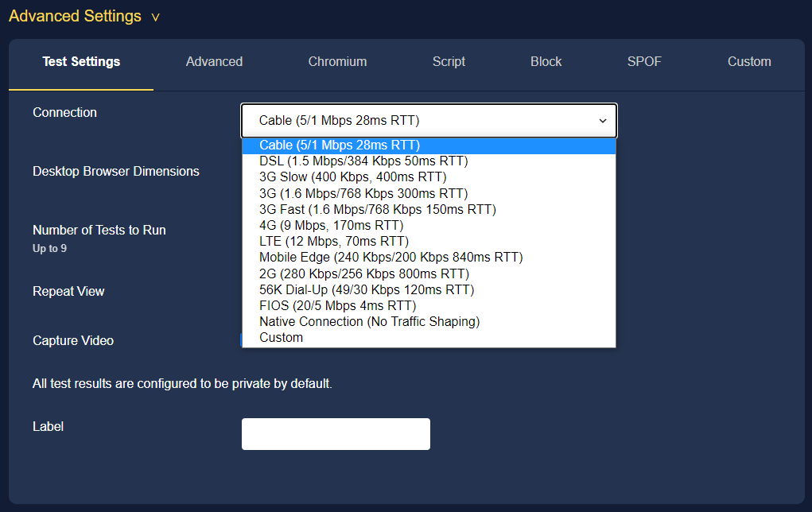Click the Label text input field
812x512 pixels.
click(336, 434)
